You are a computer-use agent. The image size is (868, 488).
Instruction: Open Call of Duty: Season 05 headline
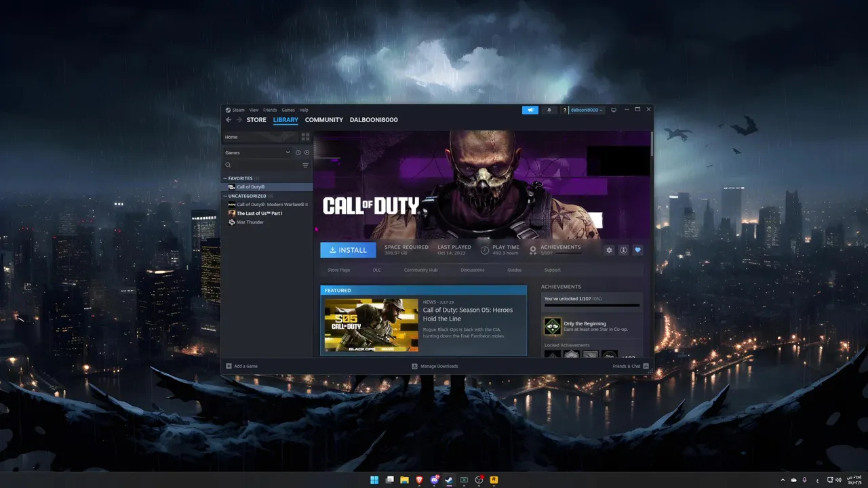click(x=468, y=314)
